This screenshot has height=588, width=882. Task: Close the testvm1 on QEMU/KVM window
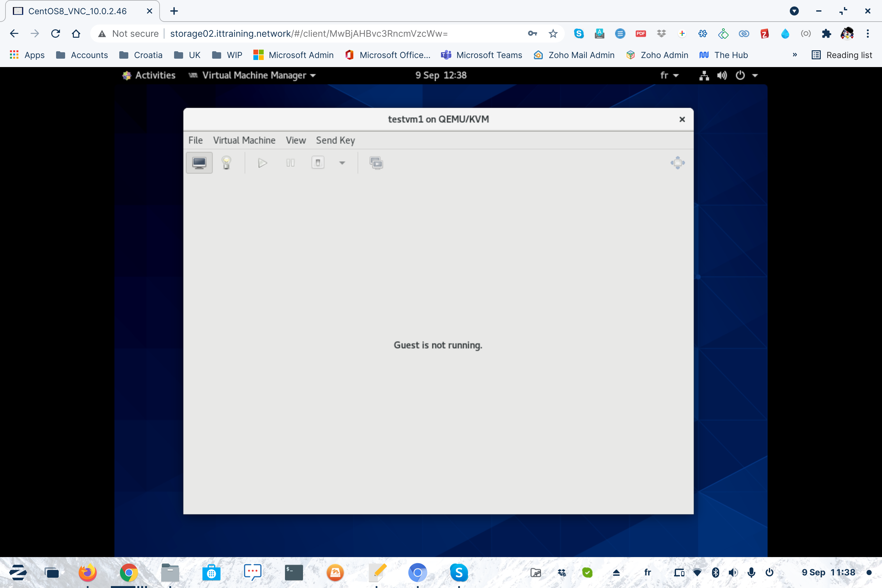(682, 119)
